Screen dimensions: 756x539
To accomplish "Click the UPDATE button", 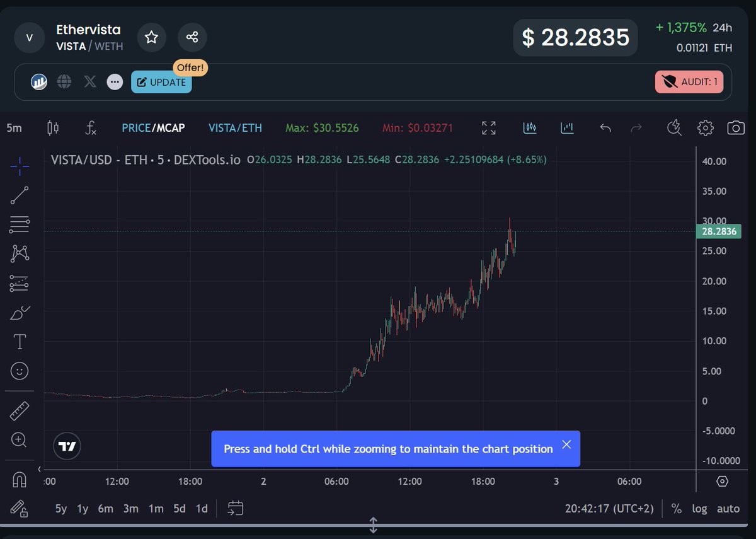I will click(x=161, y=81).
